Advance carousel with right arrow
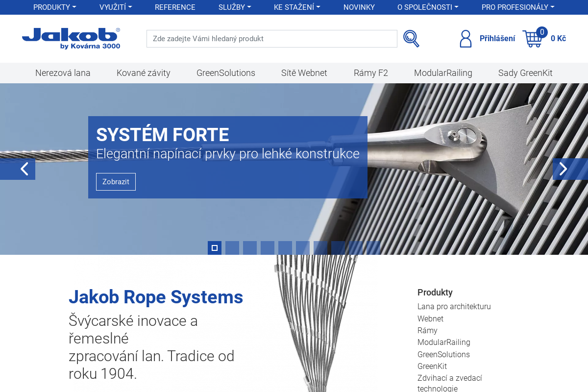The height and width of the screenshot is (392, 588). coord(564,169)
